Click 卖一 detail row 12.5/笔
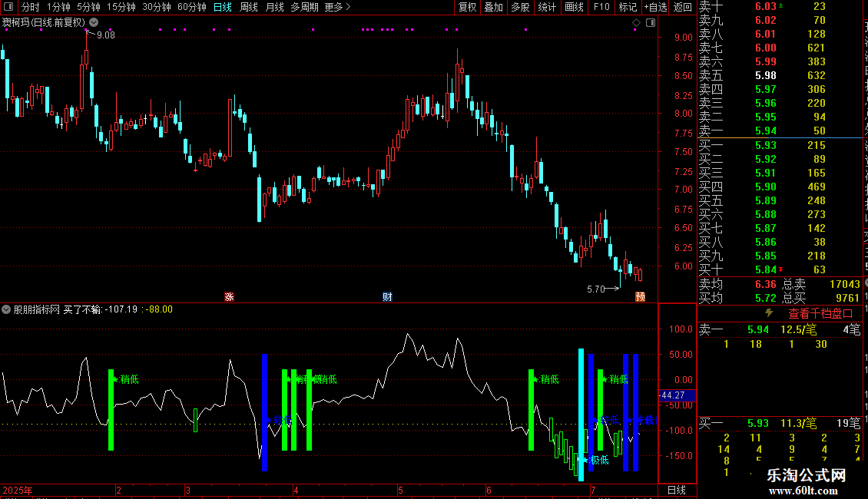 coord(780,329)
